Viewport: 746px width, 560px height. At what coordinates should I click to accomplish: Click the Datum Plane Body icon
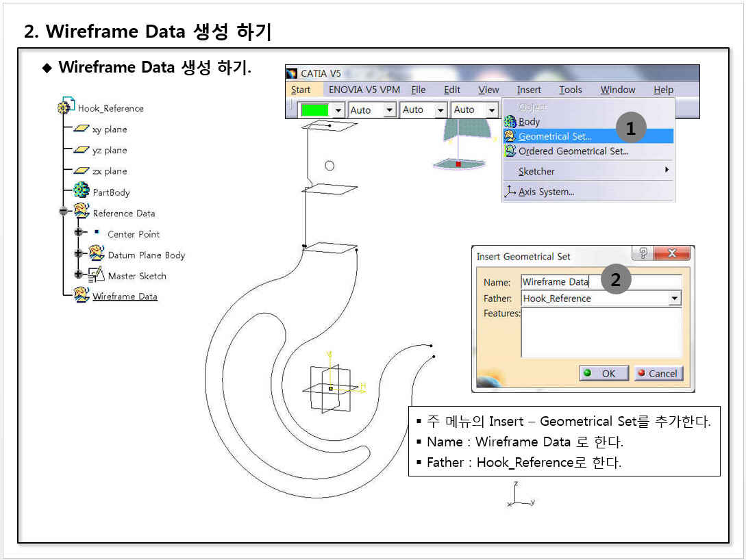97,254
